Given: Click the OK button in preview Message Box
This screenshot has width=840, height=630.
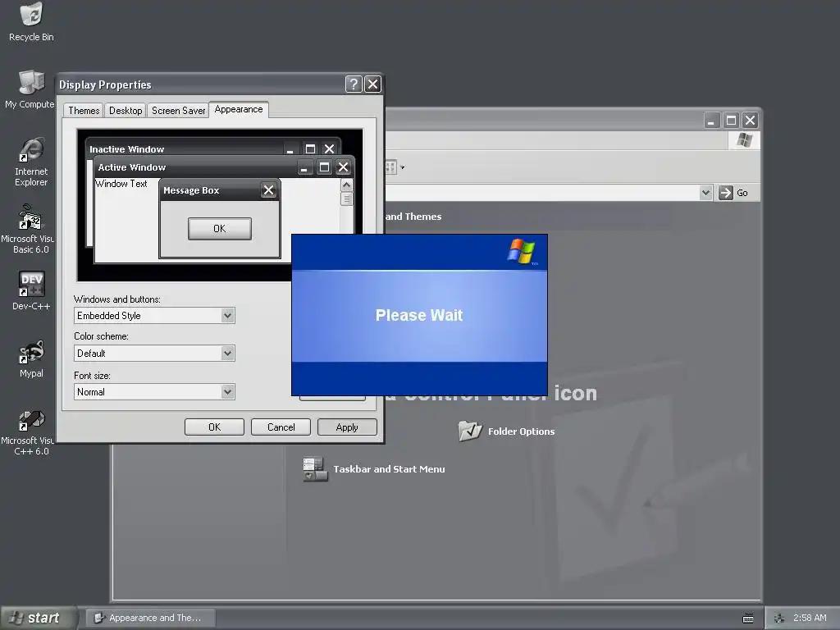Looking at the screenshot, I should coord(220,229).
